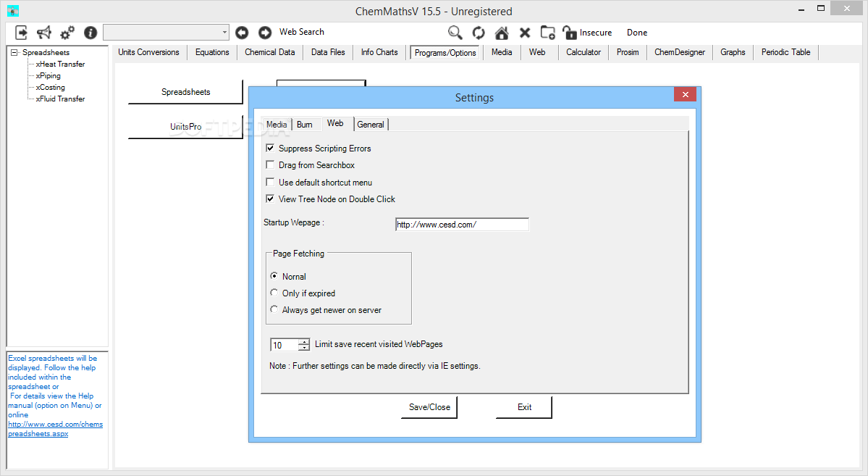The image size is (868, 476).
Task: Select Only if expired radio button
Action: [x=274, y=293]
